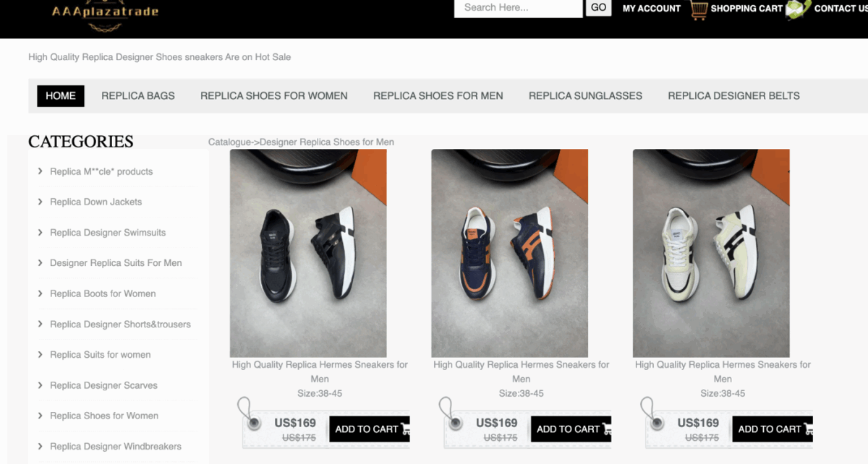Click the Search Here input field
The width and height of the screenshot is (868, 464).
(518, 8)
